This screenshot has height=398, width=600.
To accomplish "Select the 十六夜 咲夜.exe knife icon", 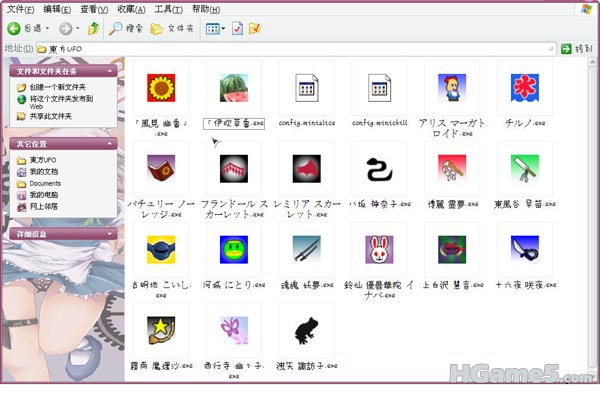I will [525, 250].
